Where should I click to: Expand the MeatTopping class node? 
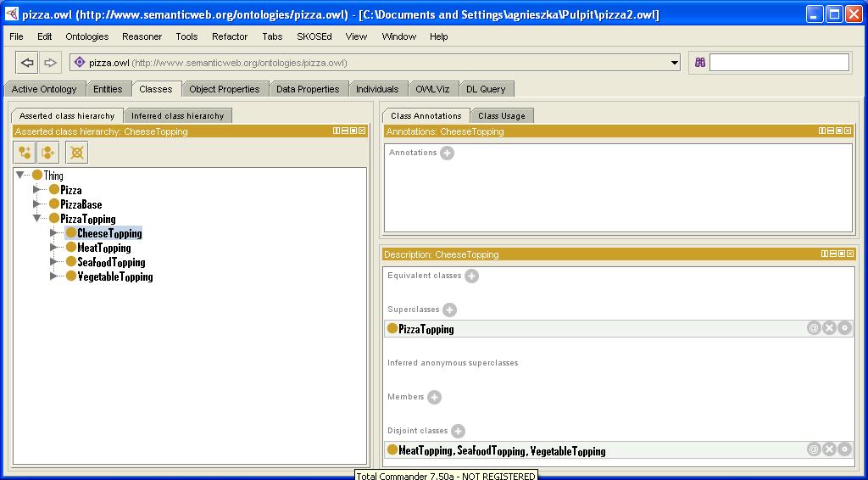(53, 247)
